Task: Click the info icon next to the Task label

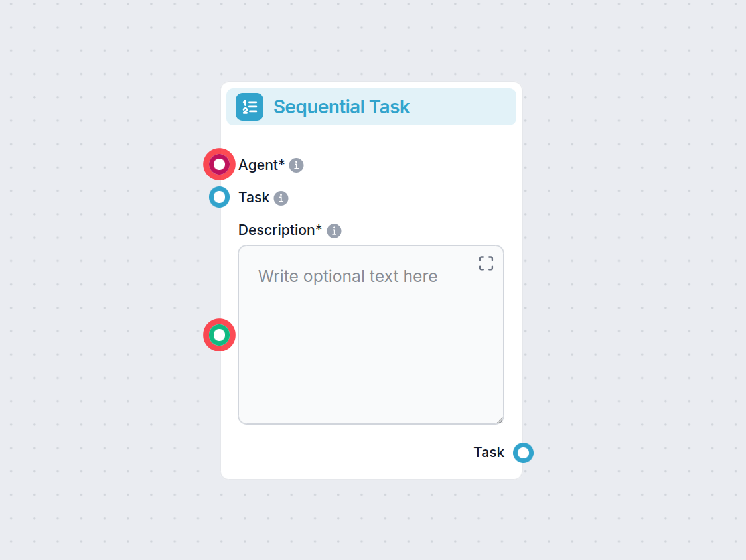Action: [x=282, y=198]
